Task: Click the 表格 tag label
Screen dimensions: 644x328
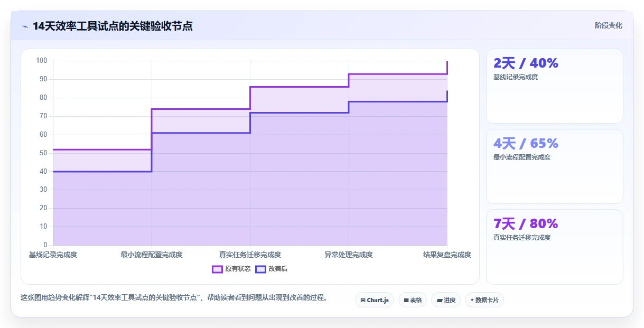Action: (416, 300)
